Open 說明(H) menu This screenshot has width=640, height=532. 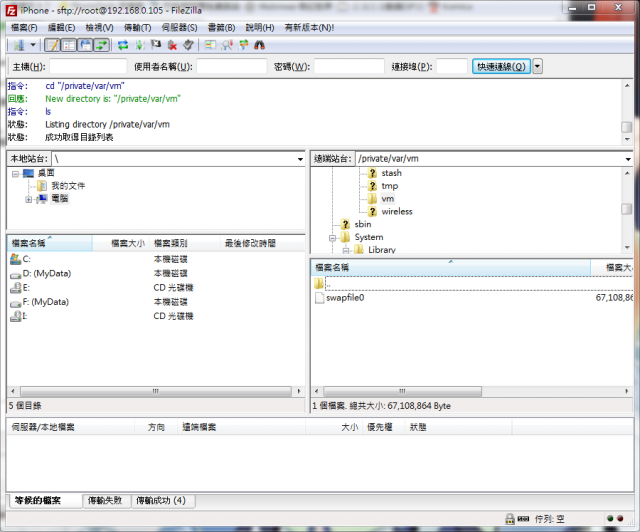(x=260, y=28)
